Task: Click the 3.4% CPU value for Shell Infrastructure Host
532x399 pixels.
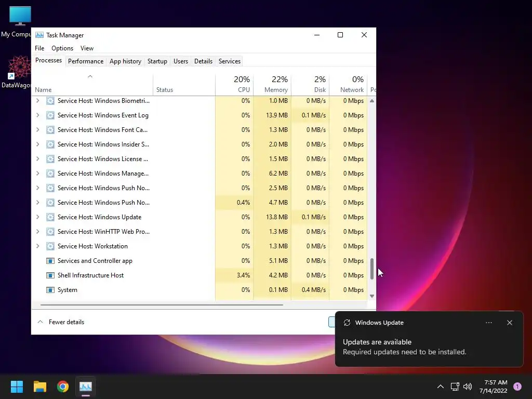Action: (x=243, y=275)
